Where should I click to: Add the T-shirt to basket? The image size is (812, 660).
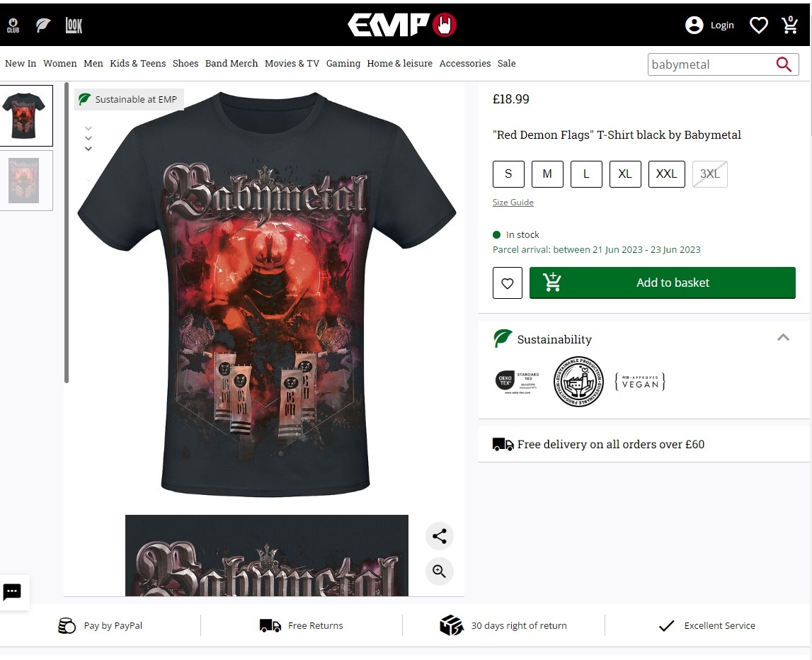663,283
